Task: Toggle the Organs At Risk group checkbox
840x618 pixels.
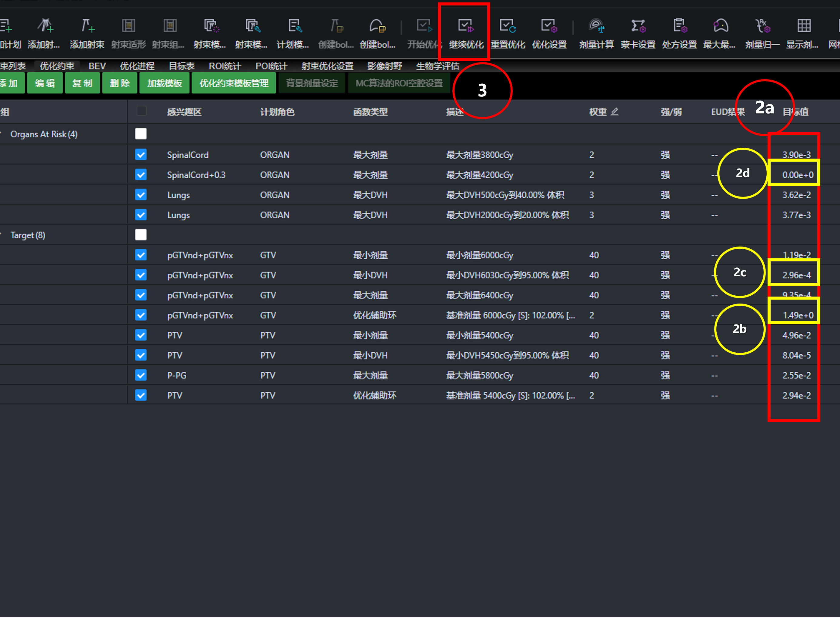Action: coord(141,134)
